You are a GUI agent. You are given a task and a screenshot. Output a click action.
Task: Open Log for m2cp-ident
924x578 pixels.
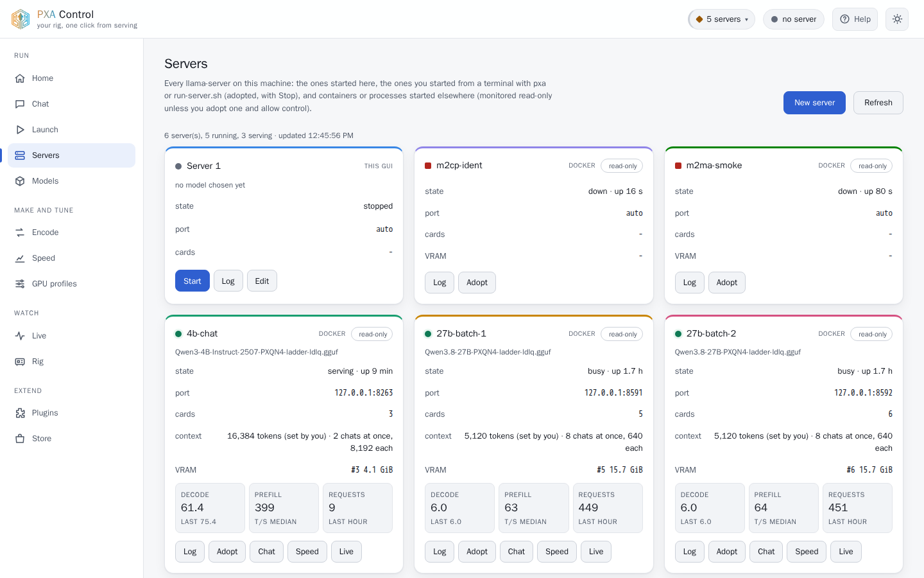[x=440, y=283]
